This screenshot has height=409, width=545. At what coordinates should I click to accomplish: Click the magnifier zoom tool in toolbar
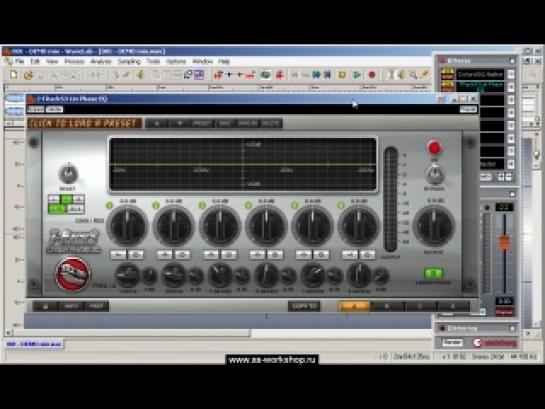[x=413, y=75]
